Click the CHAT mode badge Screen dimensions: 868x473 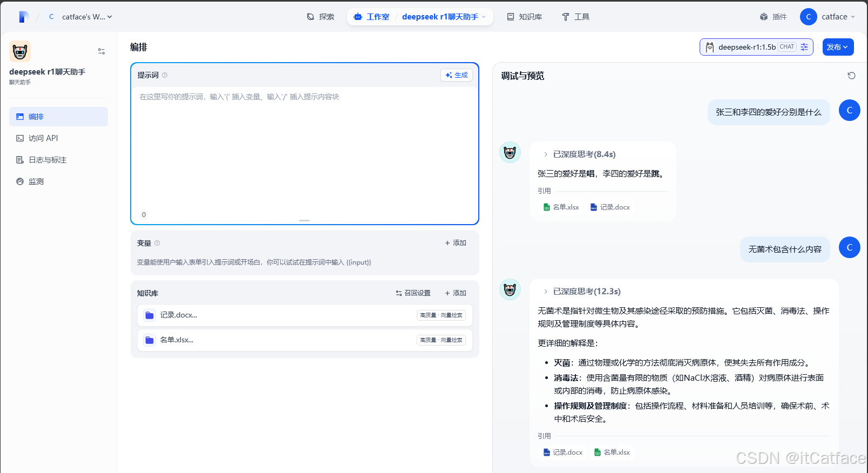pyautogui.click(x=787, y=47)
